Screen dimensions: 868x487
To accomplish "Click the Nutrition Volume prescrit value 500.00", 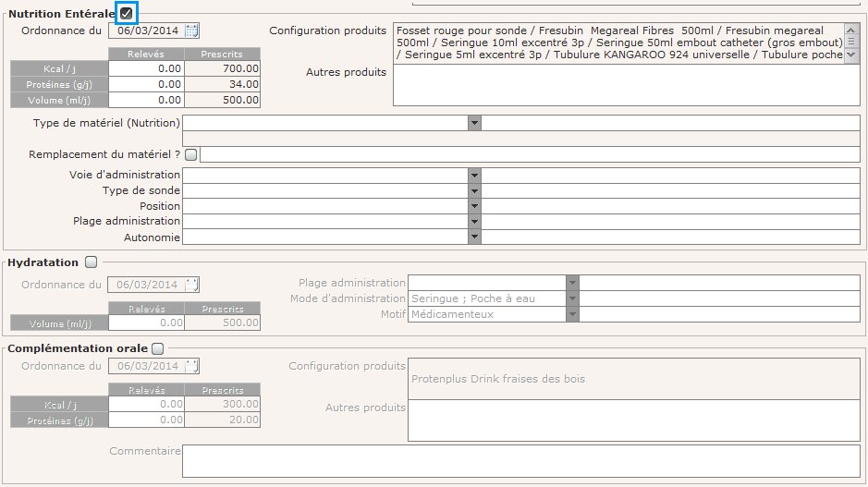I will coord(223,100).
